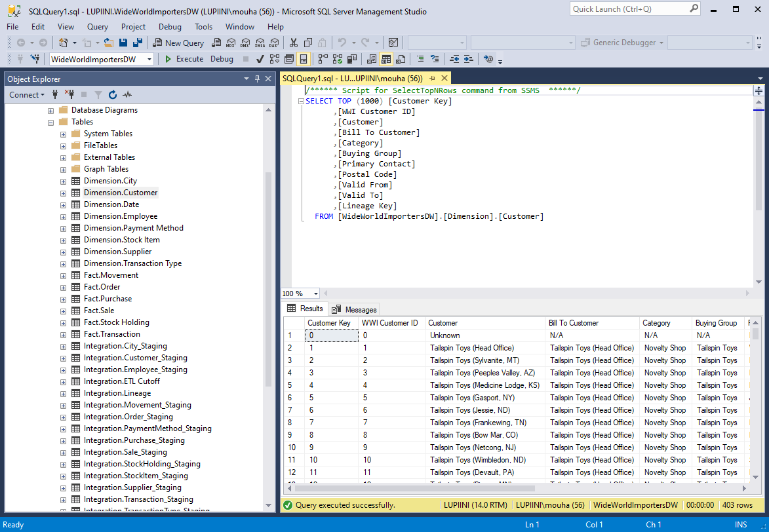Viewport: 769px width, 532px height.
Task: Comment out the selected lines
Action: click(420, 60)
